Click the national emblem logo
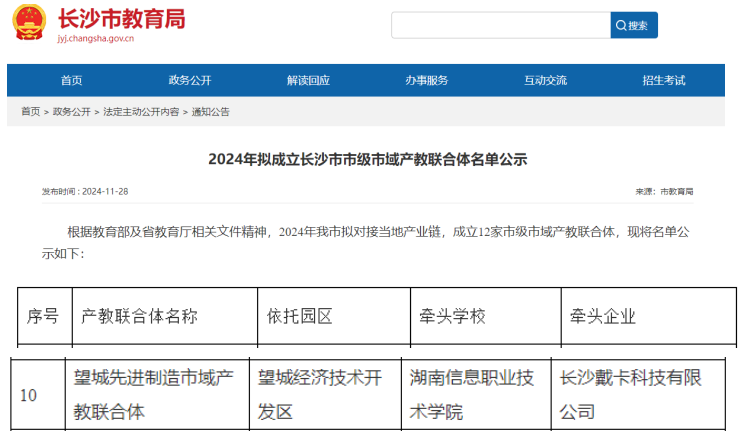The width and height of the screenshot is (749, 440). [29, 24]
